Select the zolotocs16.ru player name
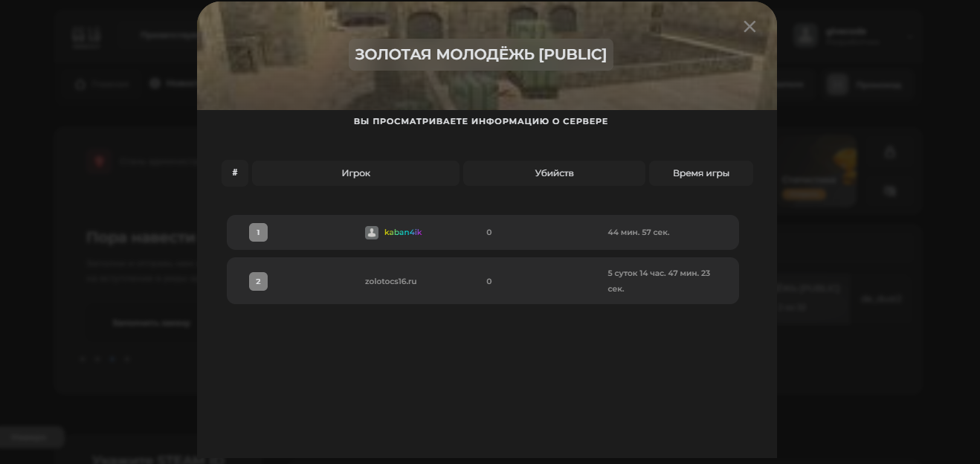Image resolution: width=980 pixels, height=464 pixels. pyautogui.click(x=390, y=282)
